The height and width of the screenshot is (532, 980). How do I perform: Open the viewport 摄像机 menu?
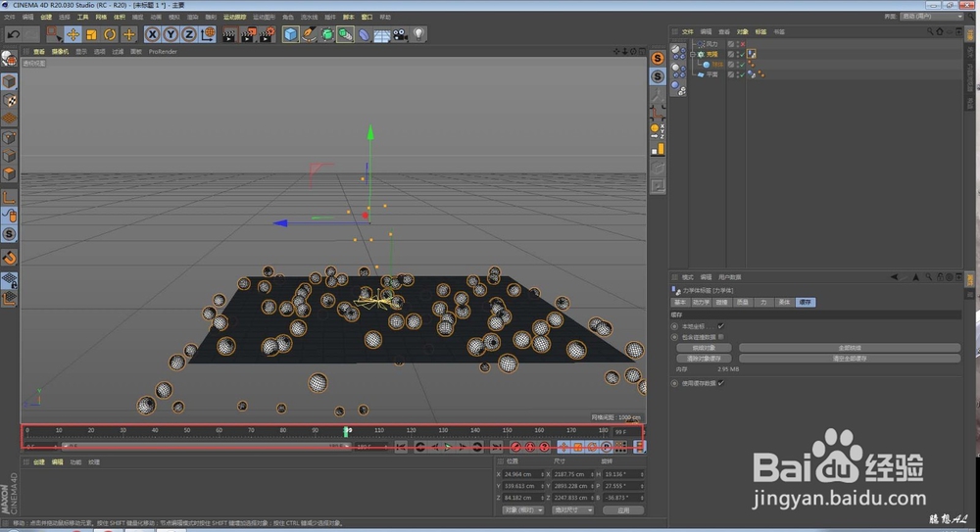click(60, 52)
